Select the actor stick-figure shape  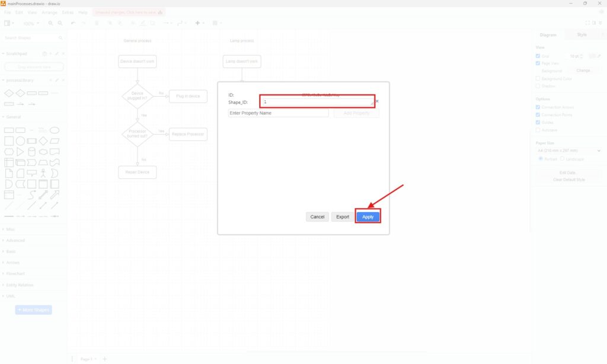point(43,173)
